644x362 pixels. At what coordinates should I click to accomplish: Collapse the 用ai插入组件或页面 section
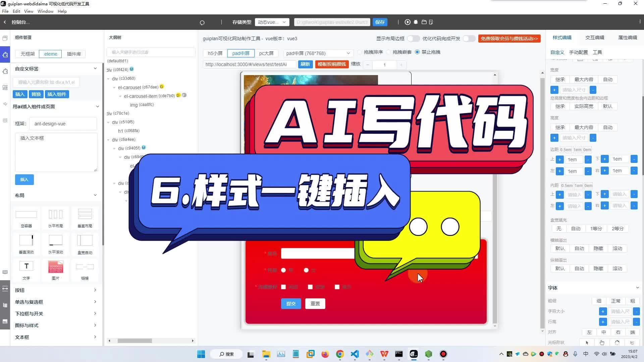click(97, 107)
